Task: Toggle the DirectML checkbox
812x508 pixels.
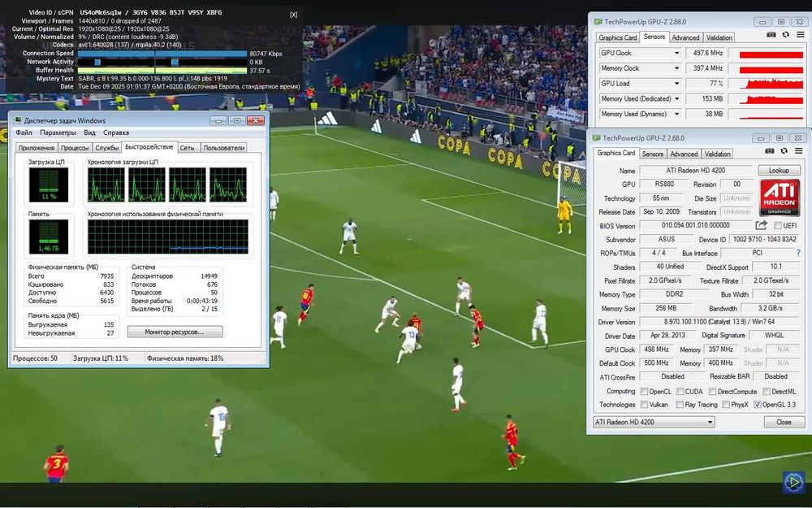Action: point(767,392)
